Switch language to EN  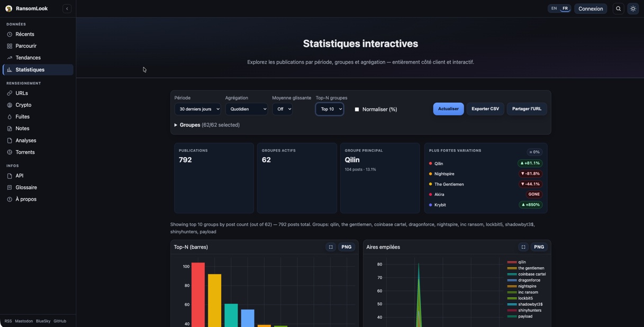[x=554, y=8]
